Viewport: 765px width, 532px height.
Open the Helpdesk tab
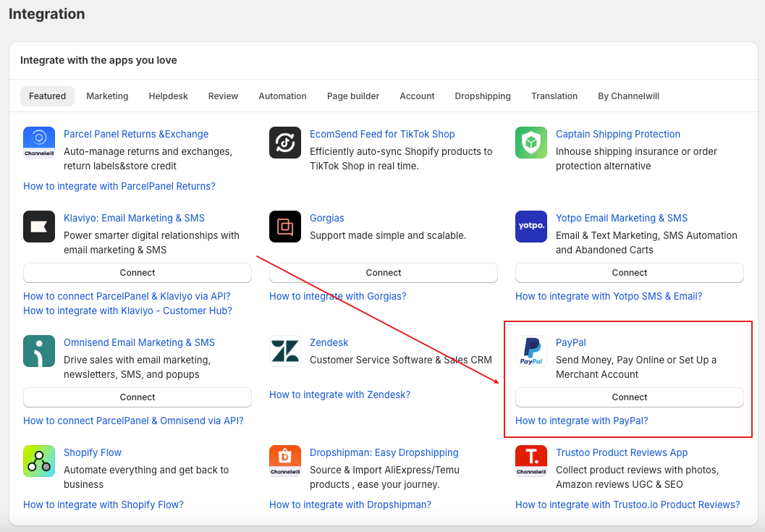tap(169, 96)
